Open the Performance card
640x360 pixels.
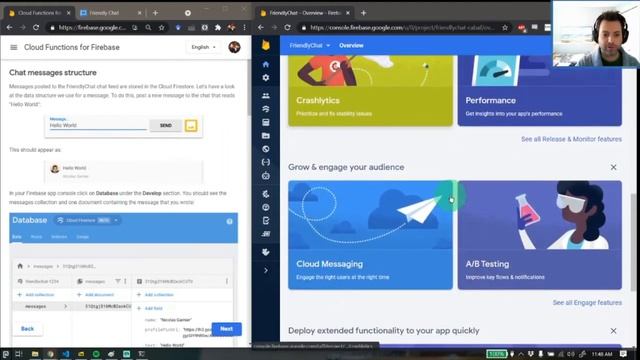(540, 91)
